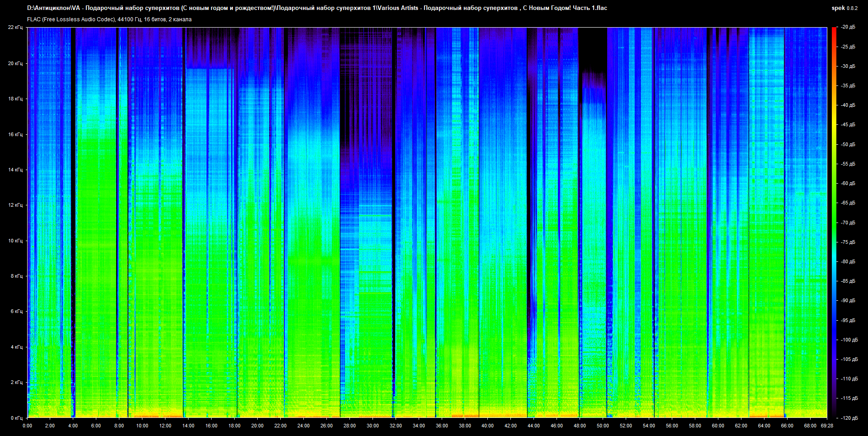Select the -50 дБ scale label
Screen dimensions: 868x436
point(848,144)
